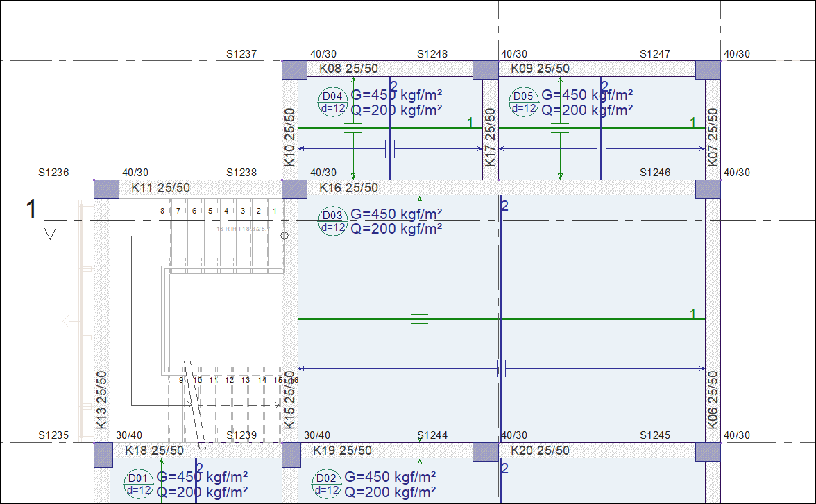Select the Q=200 kgf/m² text of slab D02

pyautogui.click(x=390, y=492)
